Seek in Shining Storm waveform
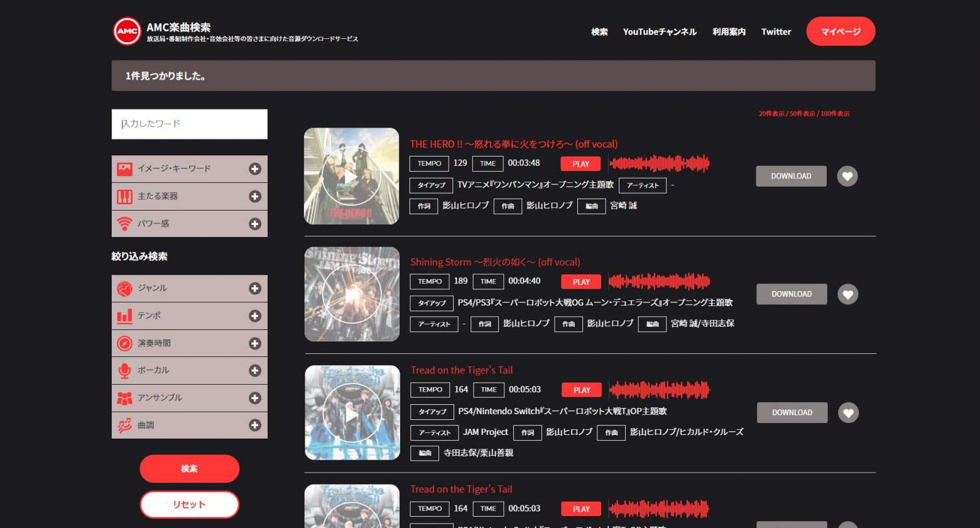The image size is (980, 528). (x=659, y=281)
